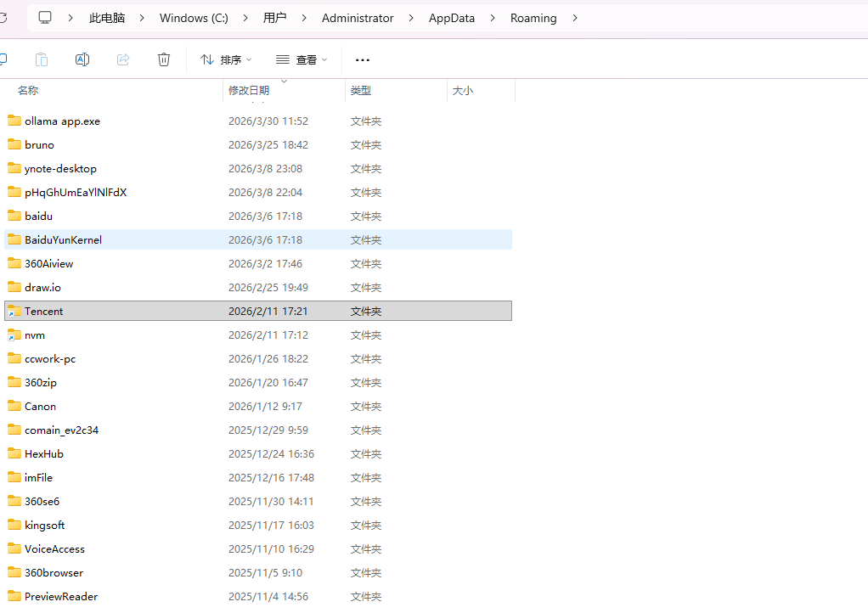Click folder icon next to draw.io
This screenshot has height=613, width=868.
tap(14, 287)
